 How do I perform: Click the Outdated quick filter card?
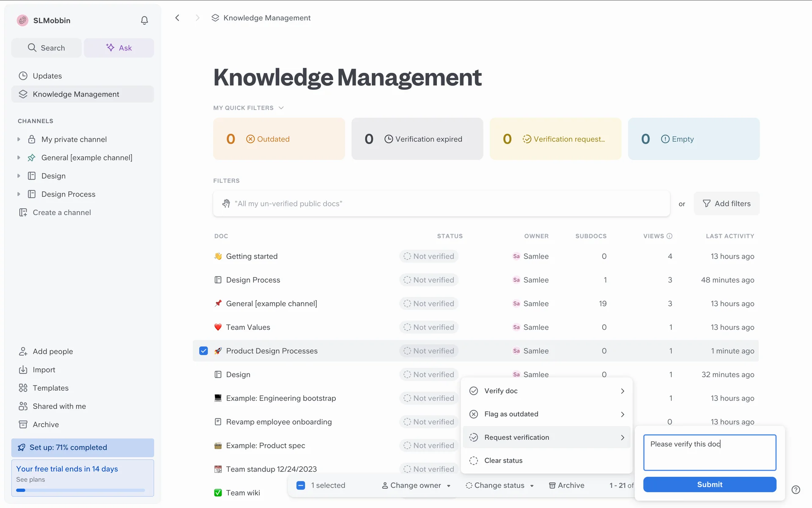coord(279,139)
